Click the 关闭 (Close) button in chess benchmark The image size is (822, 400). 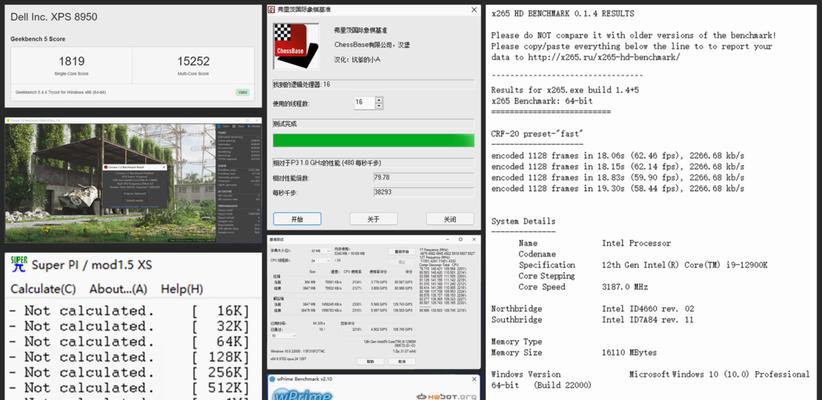point(450,219)
